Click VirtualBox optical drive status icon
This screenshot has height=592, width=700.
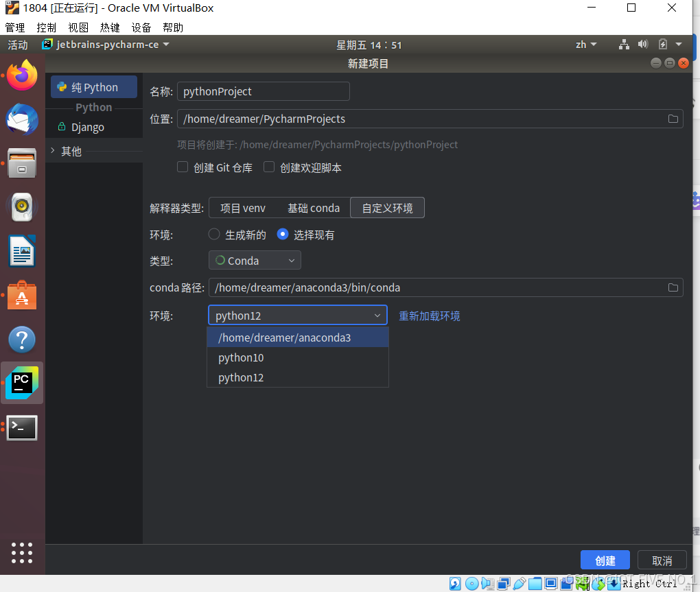point(471,584)
